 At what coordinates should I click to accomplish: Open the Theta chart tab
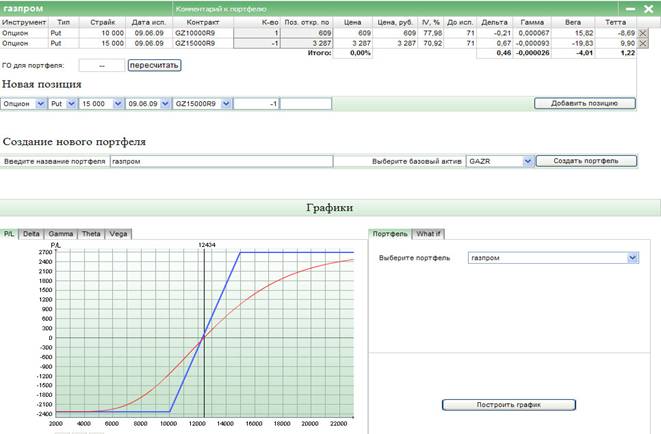(91, 233)
